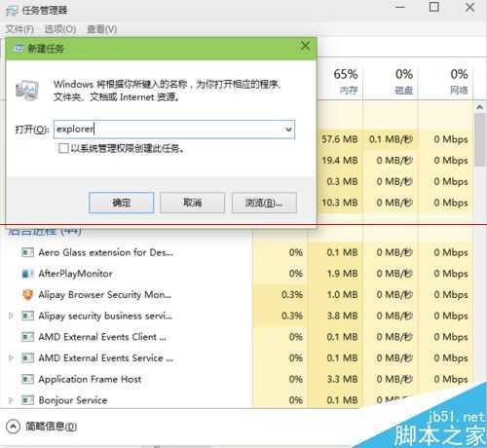Click the 19.4 MB memory cell

click(339, 161)
